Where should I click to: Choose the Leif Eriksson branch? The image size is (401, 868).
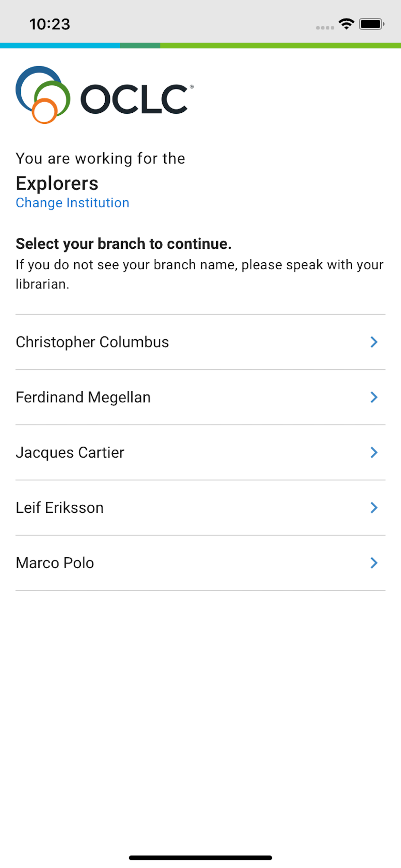(200, 508)
